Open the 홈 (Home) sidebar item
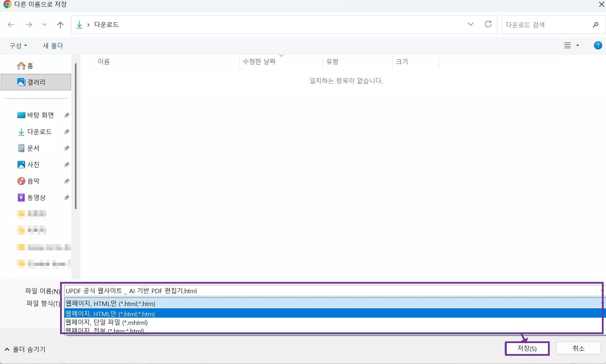606x364 pixels. pyautogui.click(x=29, y=66)
